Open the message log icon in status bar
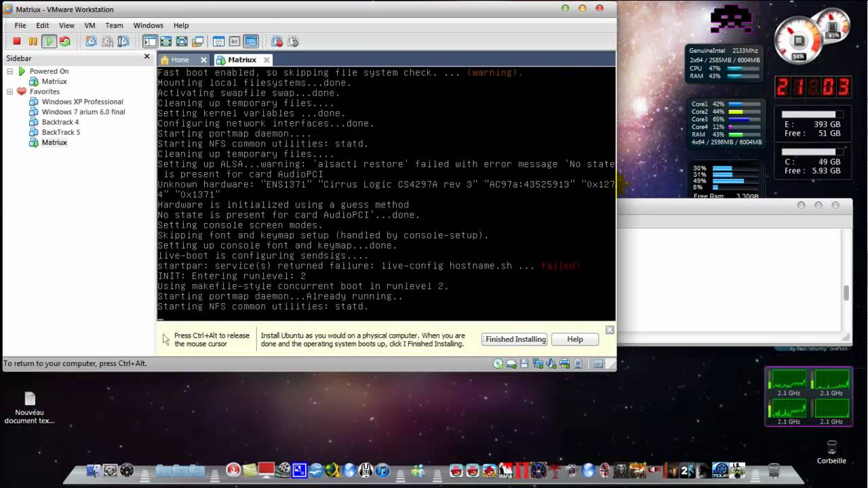The image size is (868, 488). (598, 364)
